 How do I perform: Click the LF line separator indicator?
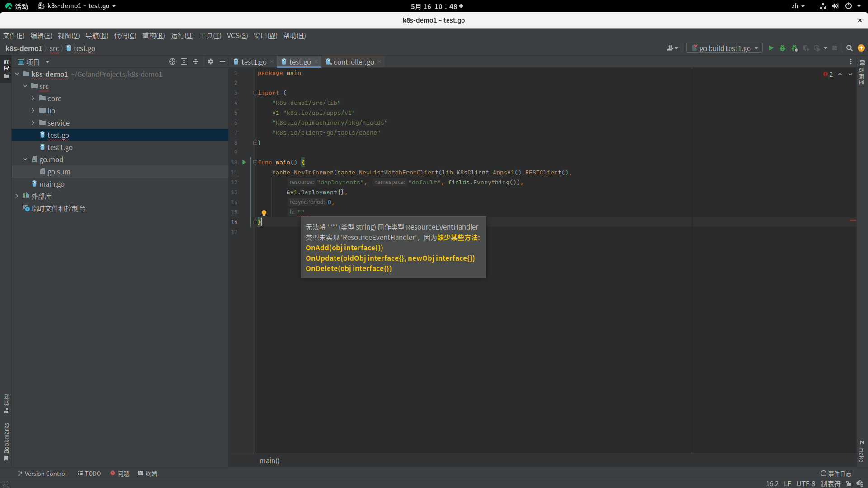click(788, 484)
